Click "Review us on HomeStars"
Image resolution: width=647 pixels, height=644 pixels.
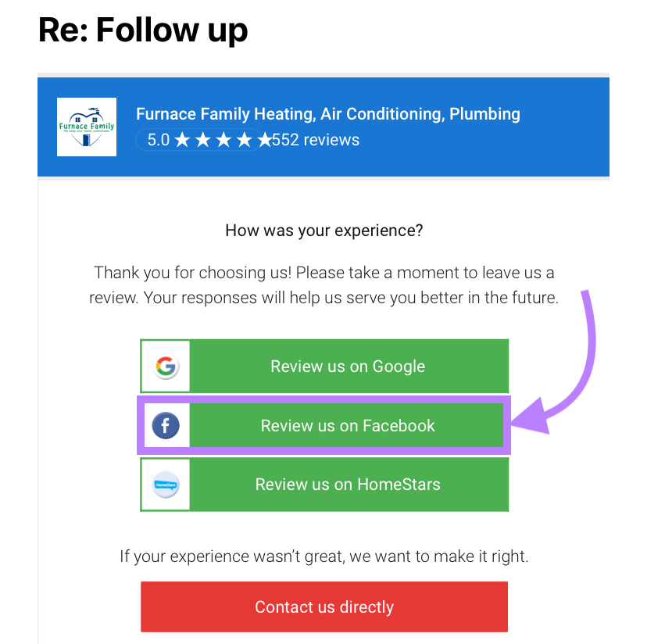[347, 485]
